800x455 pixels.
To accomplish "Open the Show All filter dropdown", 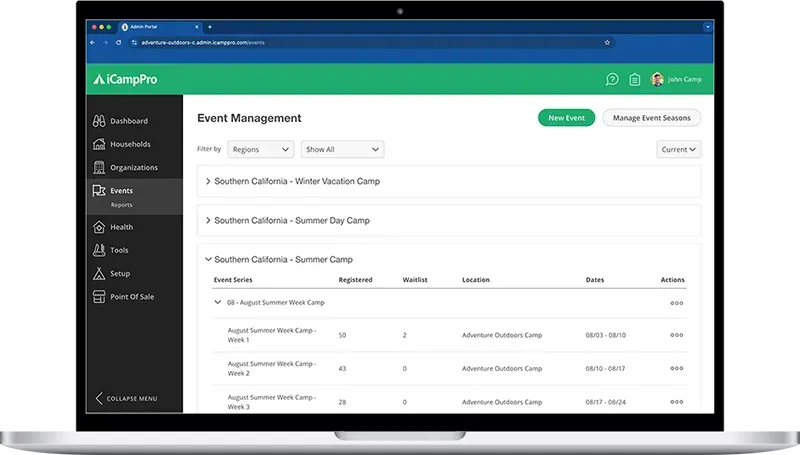I will coord(342,149).
